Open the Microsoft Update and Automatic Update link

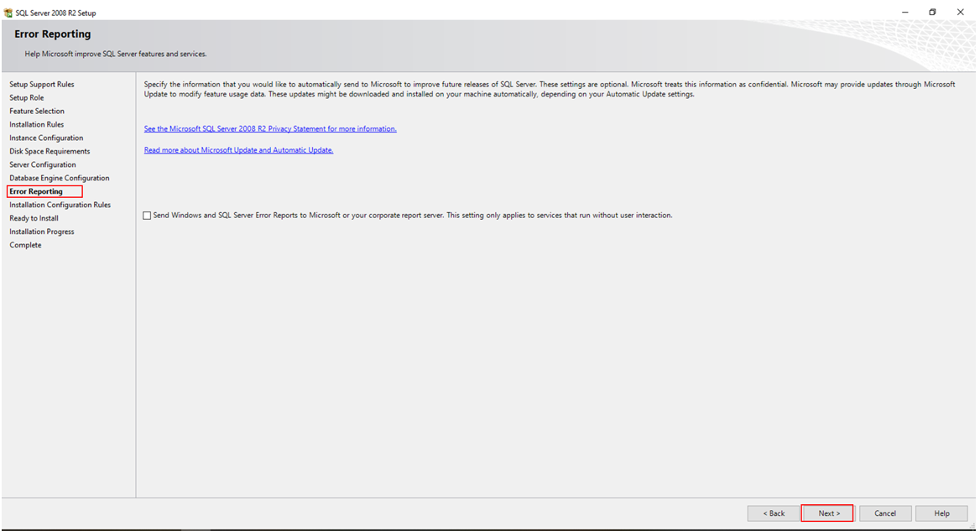pyautogui.click(x=238, y=150)
